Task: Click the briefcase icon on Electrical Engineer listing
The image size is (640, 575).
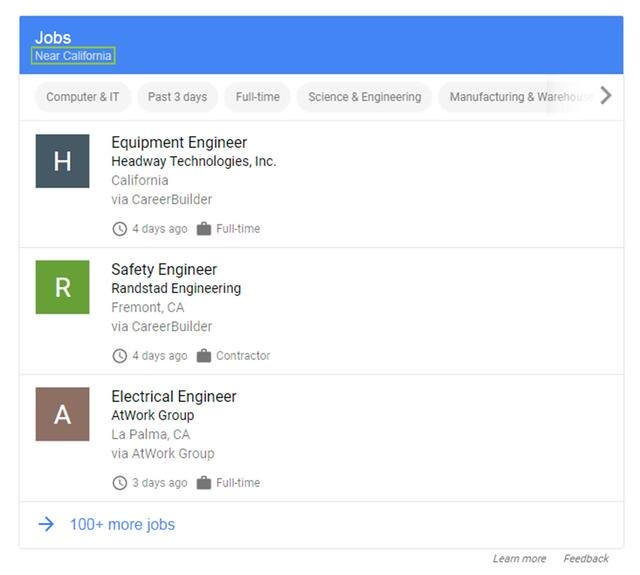Action: pos(204,483)
